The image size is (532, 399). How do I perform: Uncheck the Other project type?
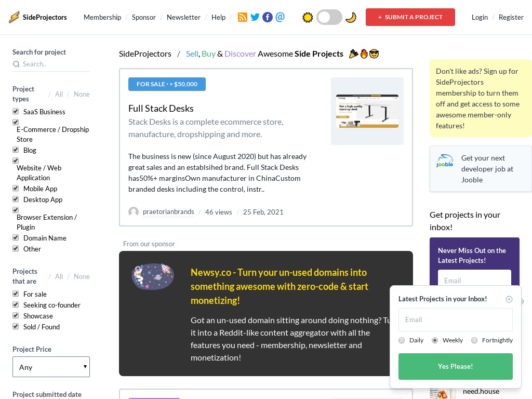click(16, 248)
